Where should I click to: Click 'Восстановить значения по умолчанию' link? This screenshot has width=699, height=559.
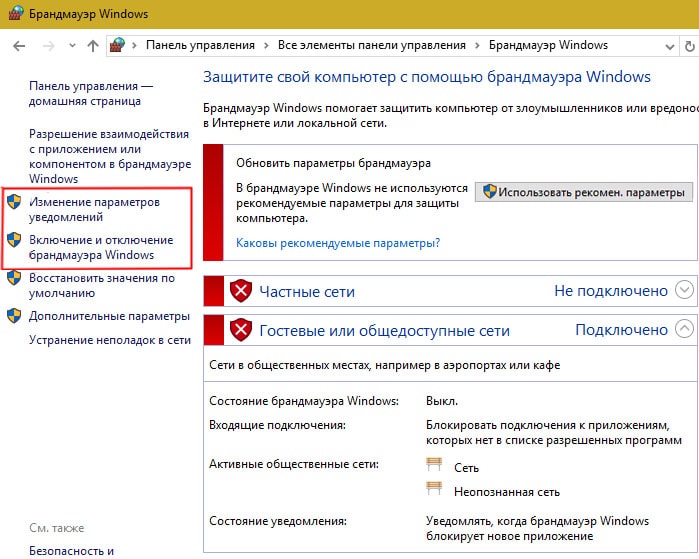[x=102, y=285]
